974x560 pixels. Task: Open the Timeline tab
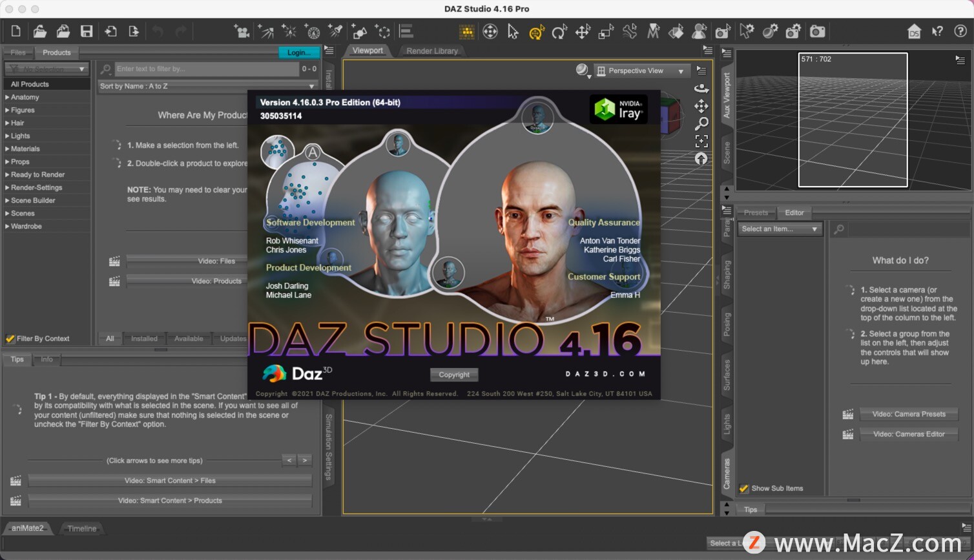point(82,528)
